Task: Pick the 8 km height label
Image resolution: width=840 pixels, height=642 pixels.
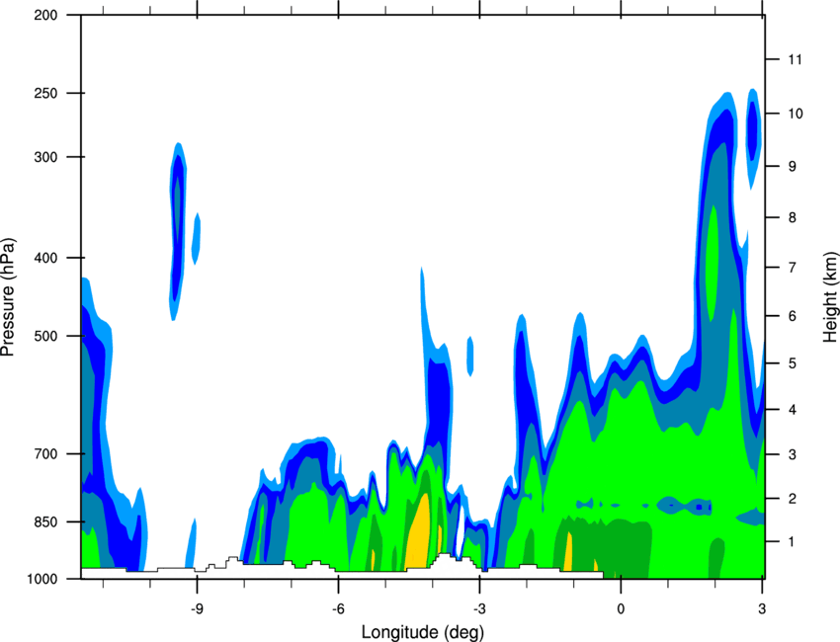Action: tap(793, 217)
